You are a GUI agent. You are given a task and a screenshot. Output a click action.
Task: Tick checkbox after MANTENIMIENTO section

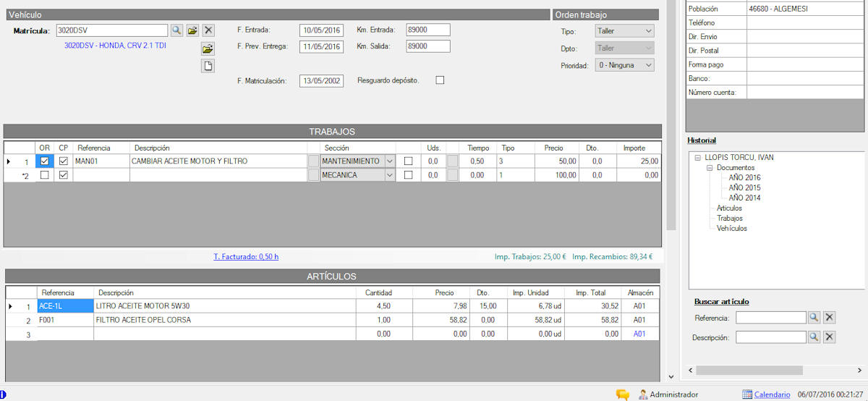[409, 161]
